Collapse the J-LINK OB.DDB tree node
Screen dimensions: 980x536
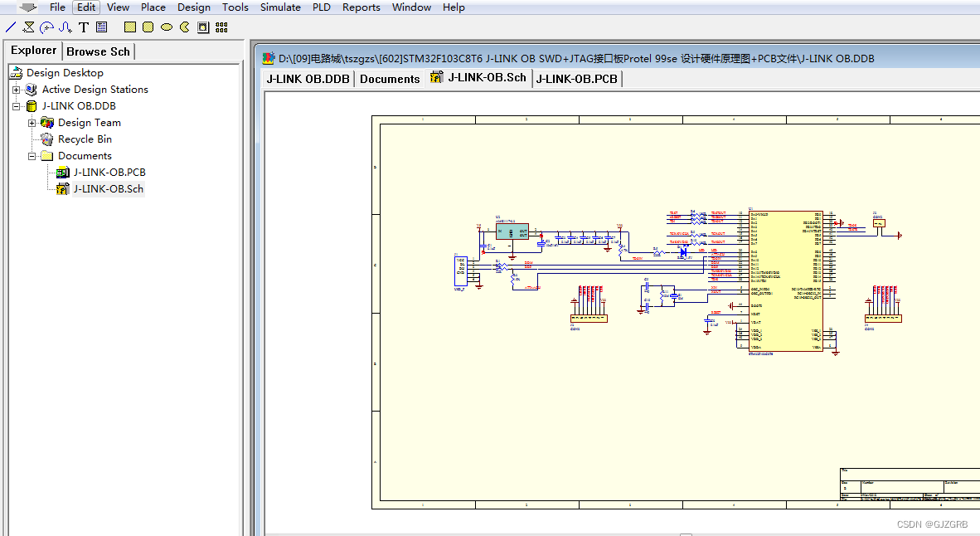17,106
